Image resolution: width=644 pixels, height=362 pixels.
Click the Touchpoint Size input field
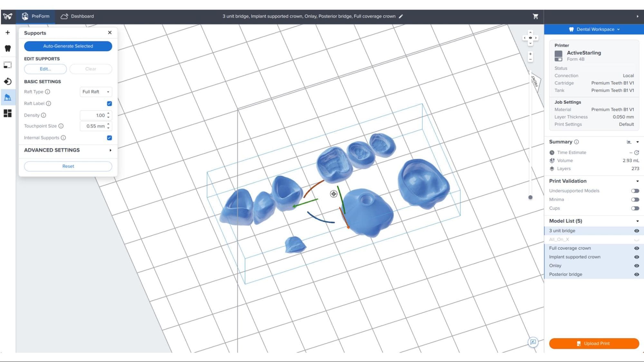(93, 126)
